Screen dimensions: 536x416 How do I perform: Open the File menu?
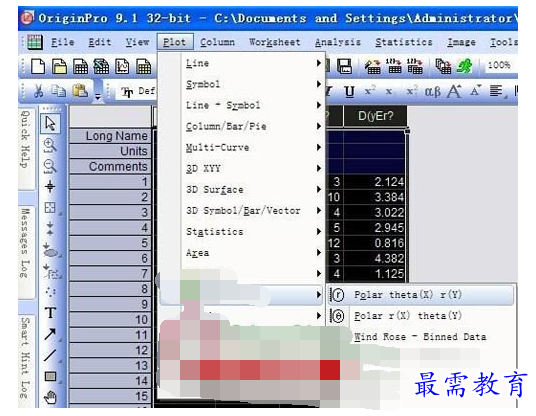pyautogui.click(x=63, y=42)
